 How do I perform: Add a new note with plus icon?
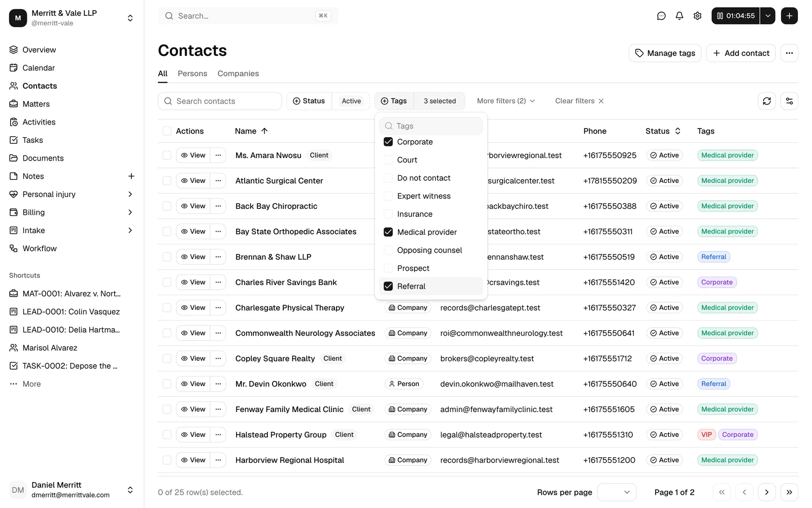pyautogui.click(x=131, y=176)
